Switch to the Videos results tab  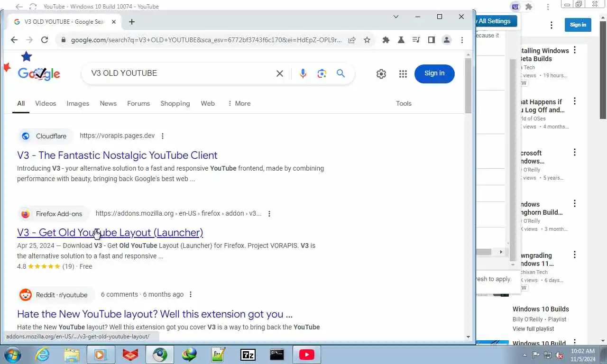[46, 103]
